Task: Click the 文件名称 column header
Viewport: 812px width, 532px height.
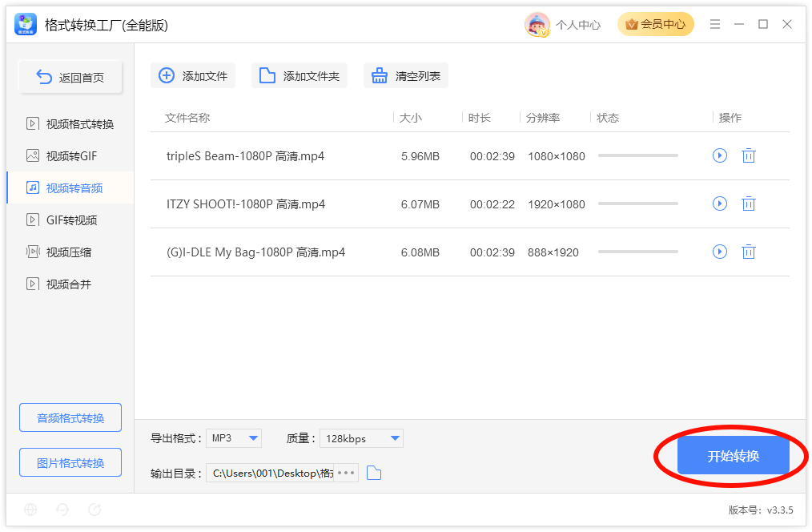Action: point(187,118)
